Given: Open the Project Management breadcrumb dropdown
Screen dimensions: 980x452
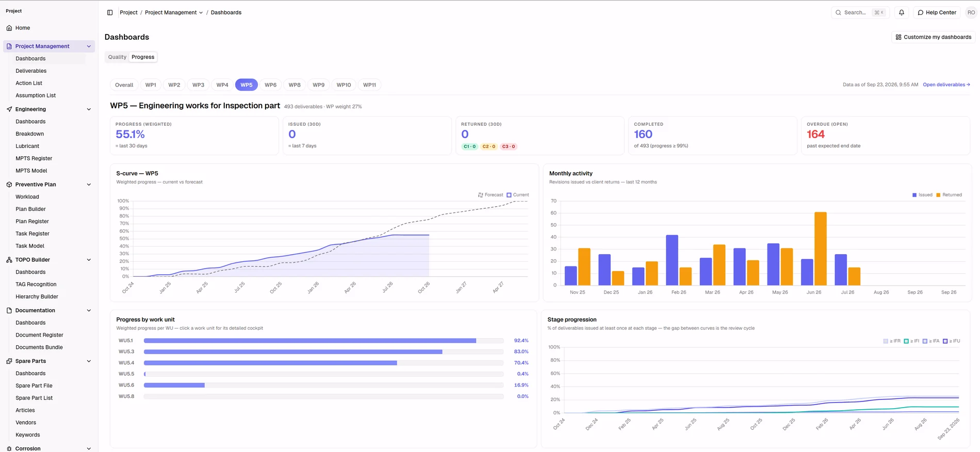Looking at the screenshot, I should click(174, 12).
